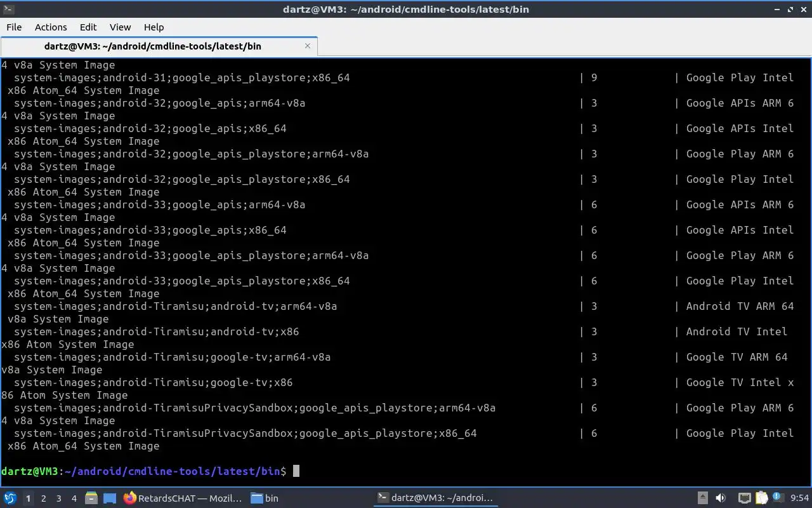The height and width of the screenshot is (508, 812).
Task: Click TiramisuPrivacySandbox;google_apis_playstore;arm64-v8a line
Action: (x=254, y=408)
